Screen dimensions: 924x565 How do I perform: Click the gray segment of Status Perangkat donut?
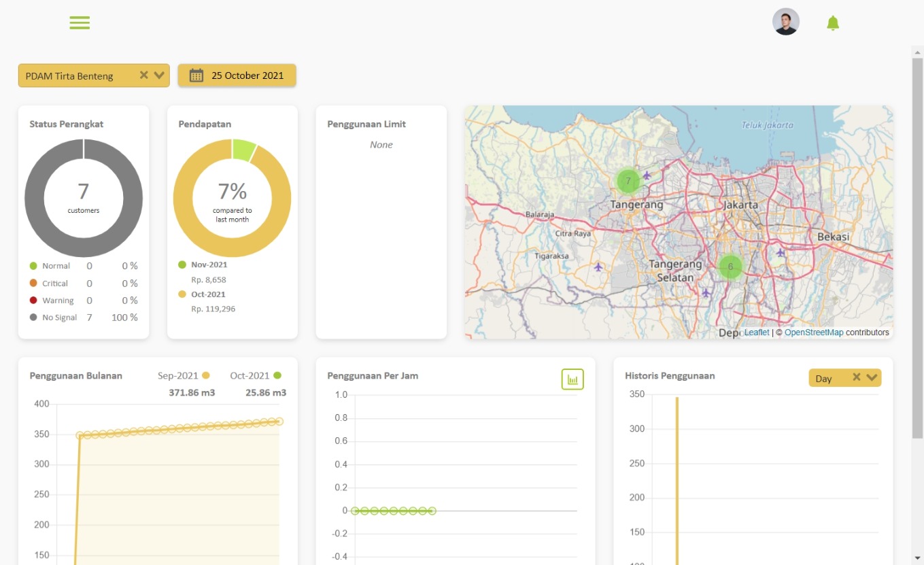pyautogui.click(x=34, y=199)
